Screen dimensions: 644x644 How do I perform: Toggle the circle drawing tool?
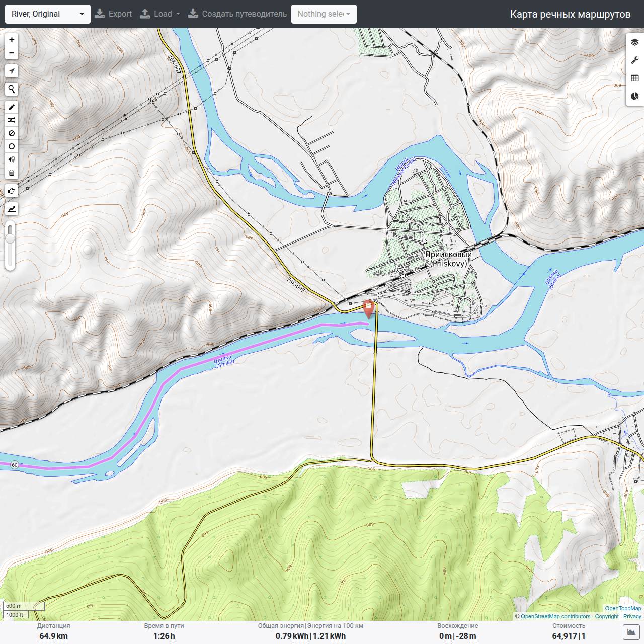pyautogui.click(x=12, y=146)
